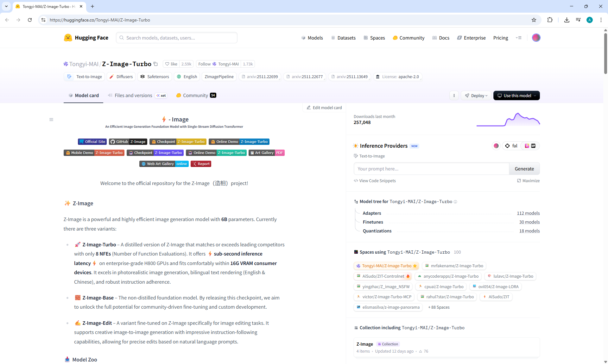Focus the prompt input field
Image resolution: width=608 pixels, height=364 pixels.
[431, 169]
